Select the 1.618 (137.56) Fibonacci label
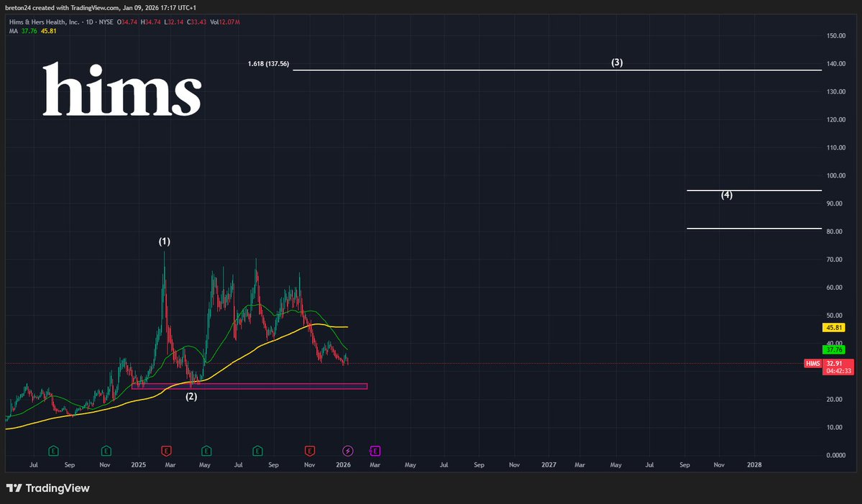This screenshot has height=504, width=862. click(x=268, y=64)
